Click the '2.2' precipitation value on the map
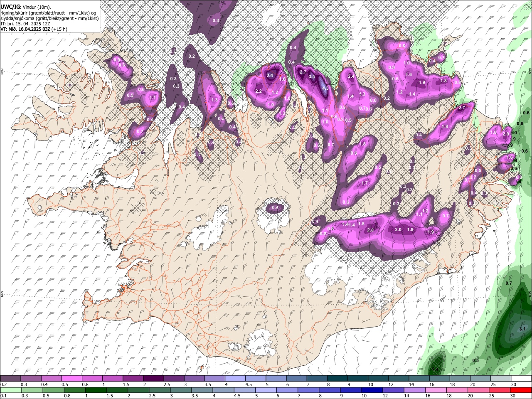This screenshot has height=399, width=532. coord(258,91)
